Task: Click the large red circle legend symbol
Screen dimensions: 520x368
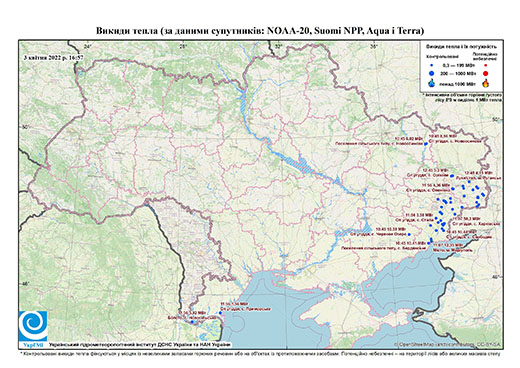Action: coord(485,73)
